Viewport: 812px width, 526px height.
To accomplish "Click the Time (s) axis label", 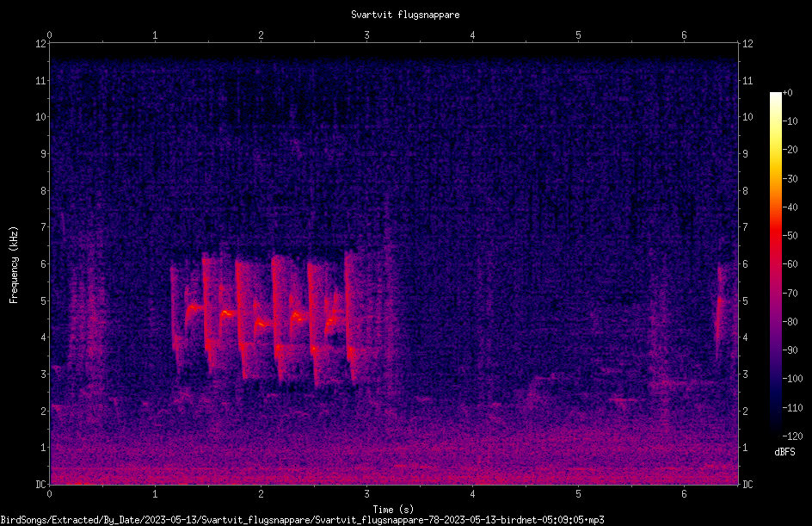I will click(x=393, y=510).
